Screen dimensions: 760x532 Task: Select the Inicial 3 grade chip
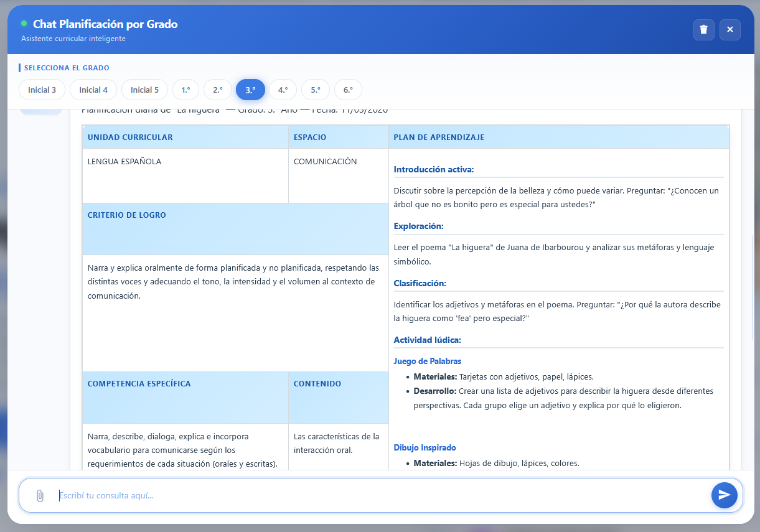click(42, 90)
